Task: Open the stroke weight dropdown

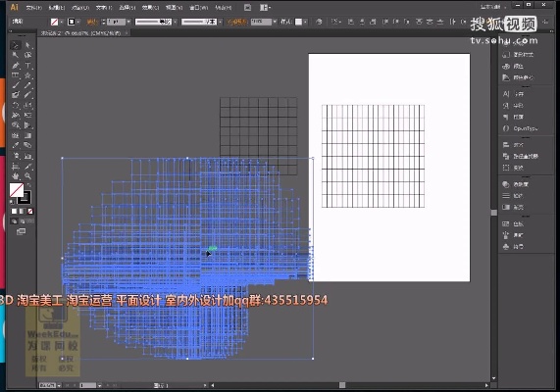Action: [x=128, y=22]
